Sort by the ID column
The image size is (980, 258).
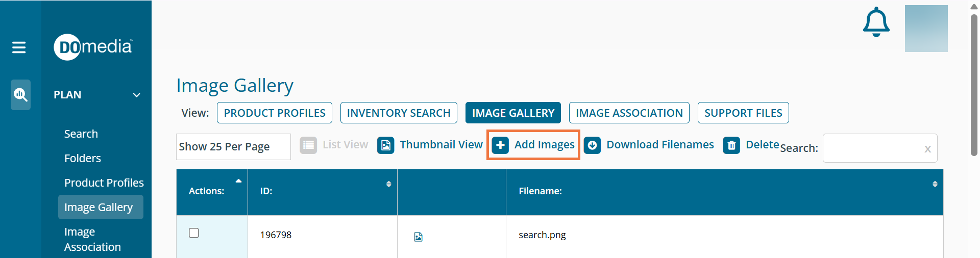click(x=388, y=184)
